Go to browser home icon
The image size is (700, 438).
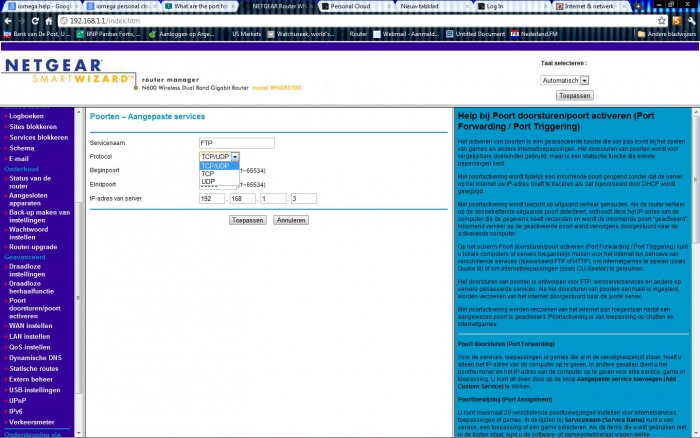(x=49, y=21)
